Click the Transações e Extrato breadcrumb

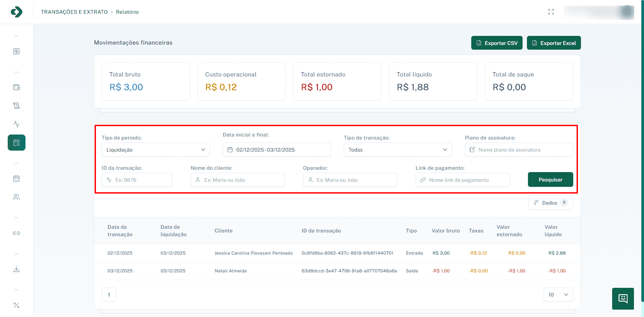[74, 12]
